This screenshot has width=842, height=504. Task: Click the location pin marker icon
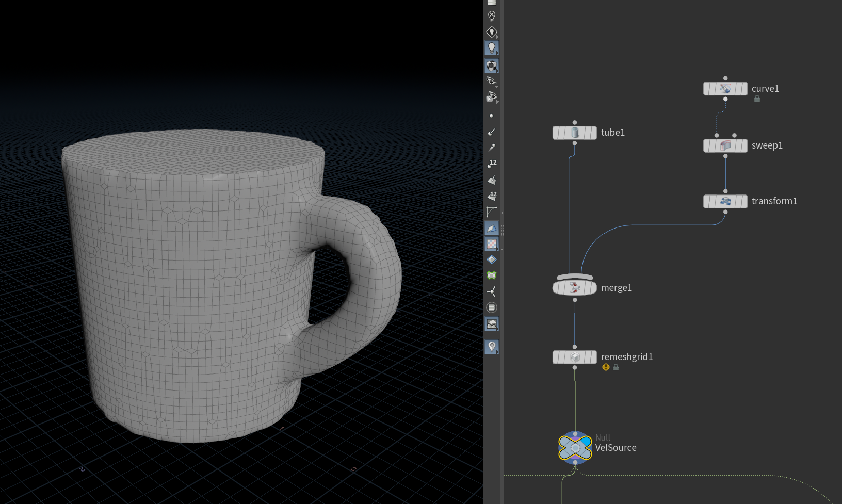point(491,346)
